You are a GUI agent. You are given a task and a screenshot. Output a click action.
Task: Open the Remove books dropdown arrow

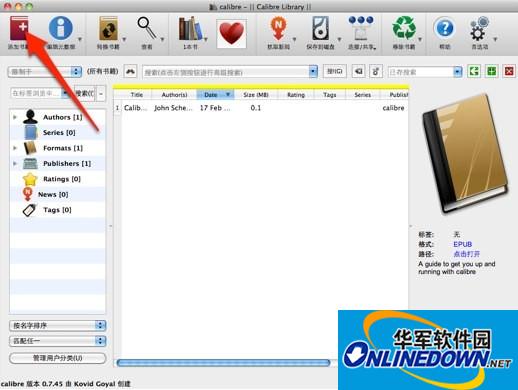420,39
